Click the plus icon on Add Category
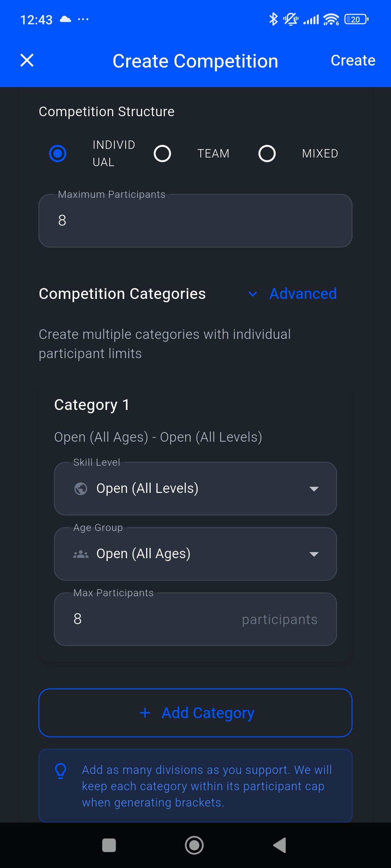391x868 pixels. click(145, 713)
